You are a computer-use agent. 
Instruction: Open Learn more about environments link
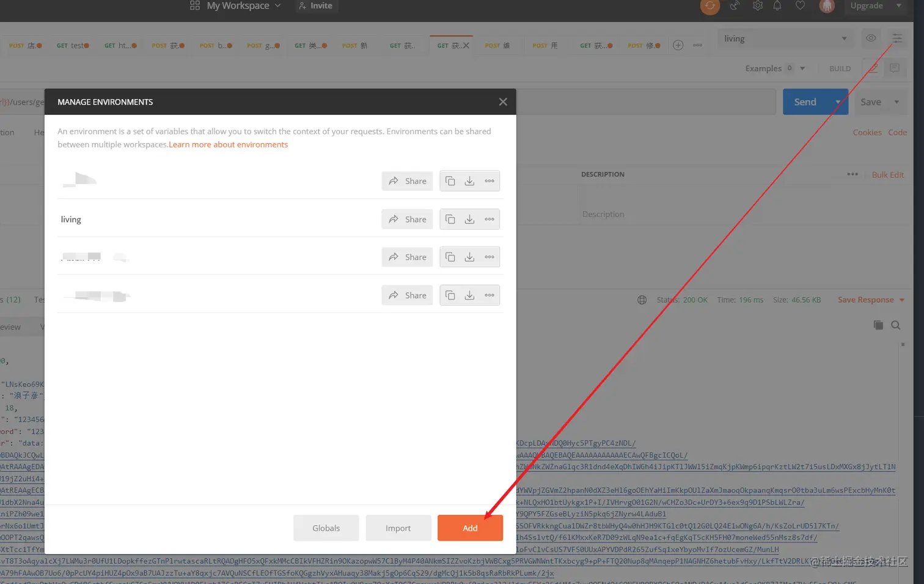(229, 144)
